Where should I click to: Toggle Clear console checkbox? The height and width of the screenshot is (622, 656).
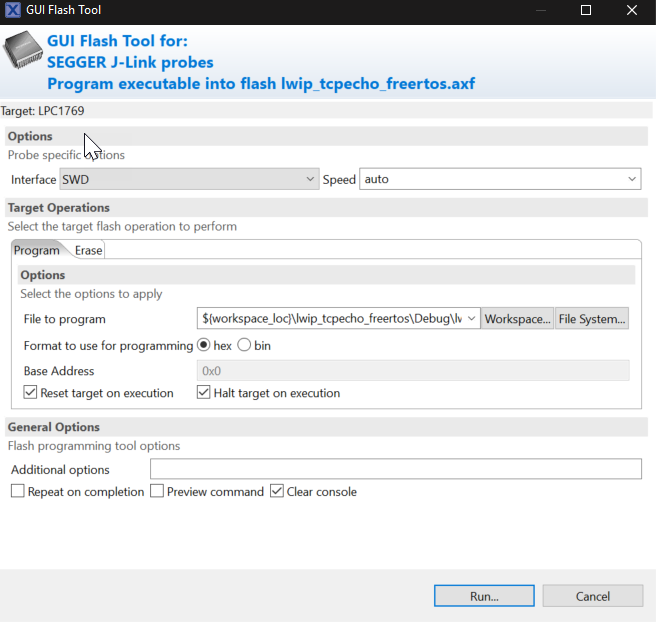pyautogui.click(x=277, y=491)
